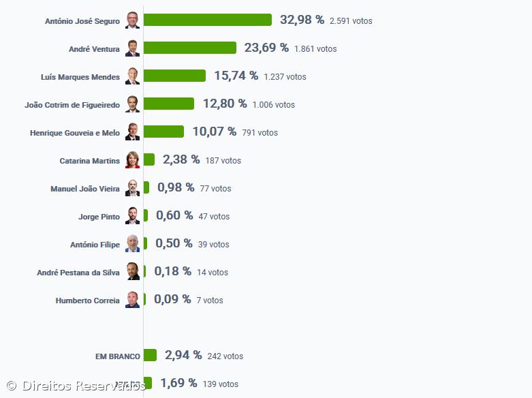532x398 pixels.
Task: Click Luís Marques Mendes's portrait photo
Action: 132,76
